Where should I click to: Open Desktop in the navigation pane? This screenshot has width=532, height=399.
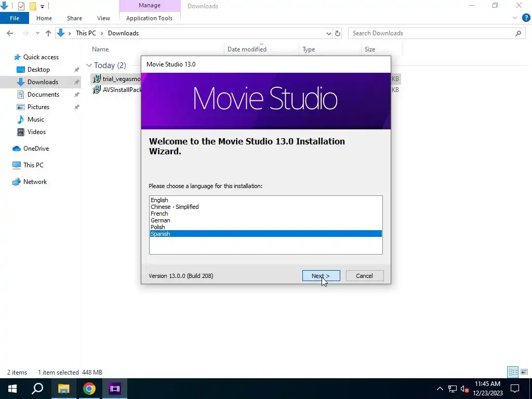pos(38,70)
